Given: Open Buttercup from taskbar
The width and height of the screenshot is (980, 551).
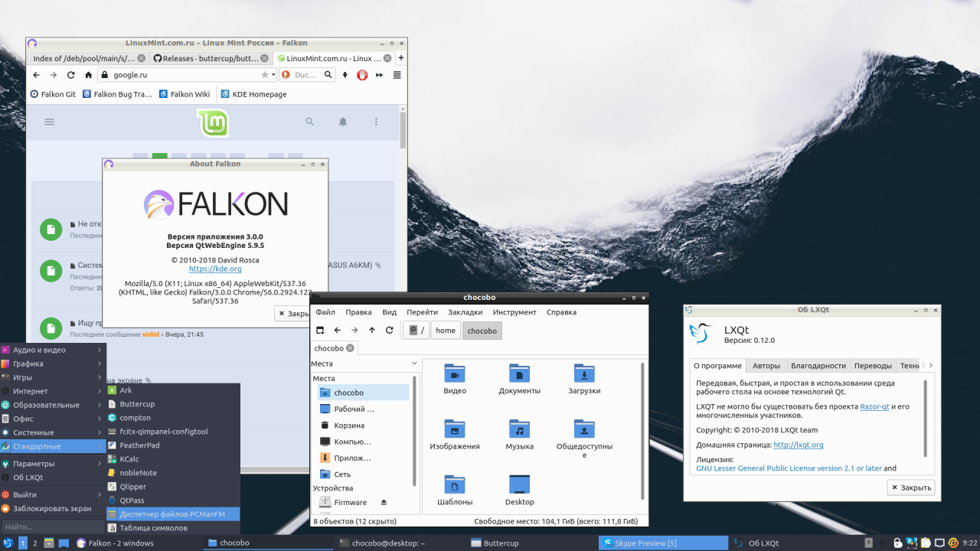Looking at the screenshot, I should click(x=532, y=543).
